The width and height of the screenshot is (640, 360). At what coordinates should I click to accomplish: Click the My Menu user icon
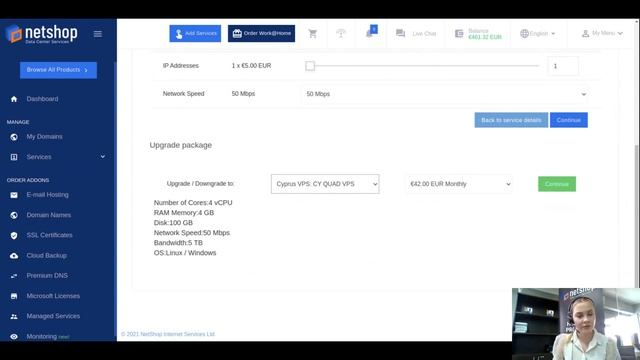point(585,33)
